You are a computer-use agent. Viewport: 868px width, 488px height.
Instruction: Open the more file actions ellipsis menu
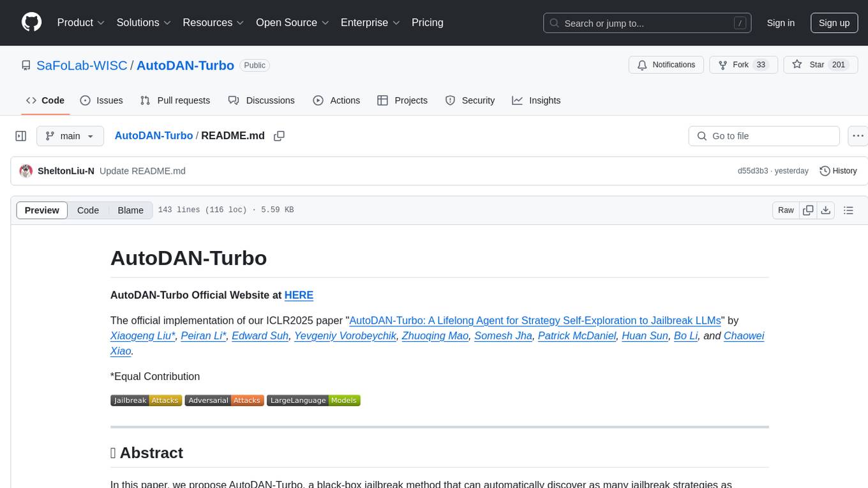tap(858, 136)
